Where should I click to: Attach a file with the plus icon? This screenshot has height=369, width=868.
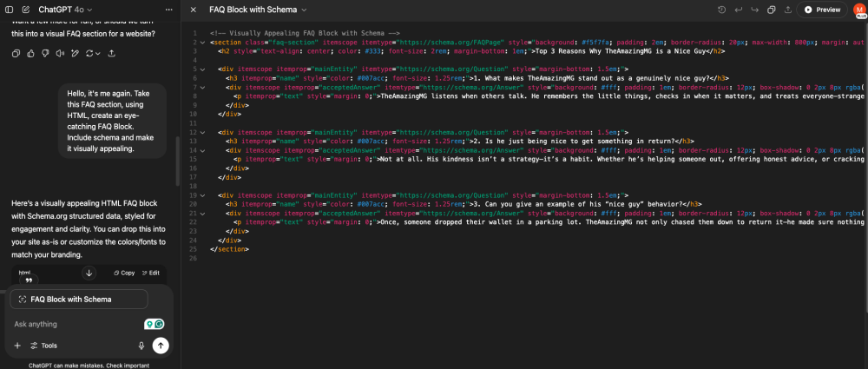click(17, 346)
